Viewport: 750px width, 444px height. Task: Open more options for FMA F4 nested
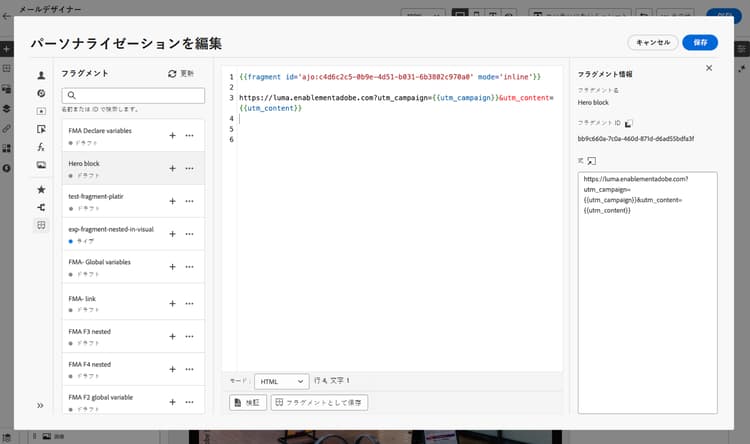pyautogui.click(x=189, y=369)
